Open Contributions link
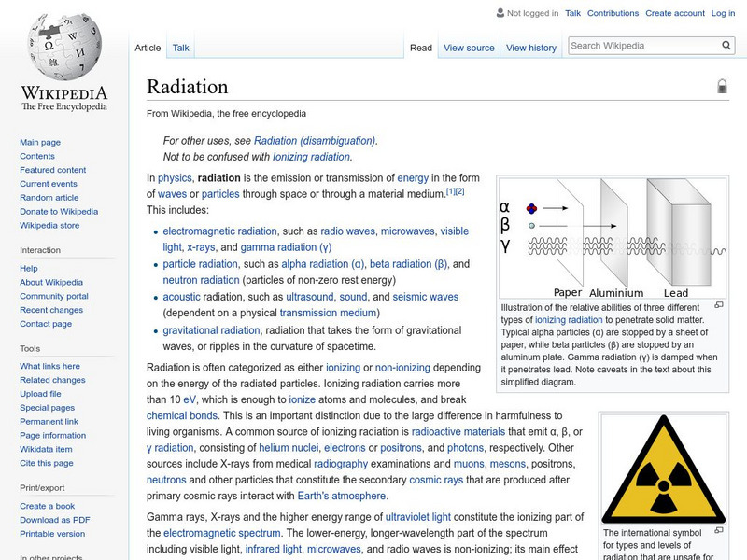747x560 pixels. 613,13
